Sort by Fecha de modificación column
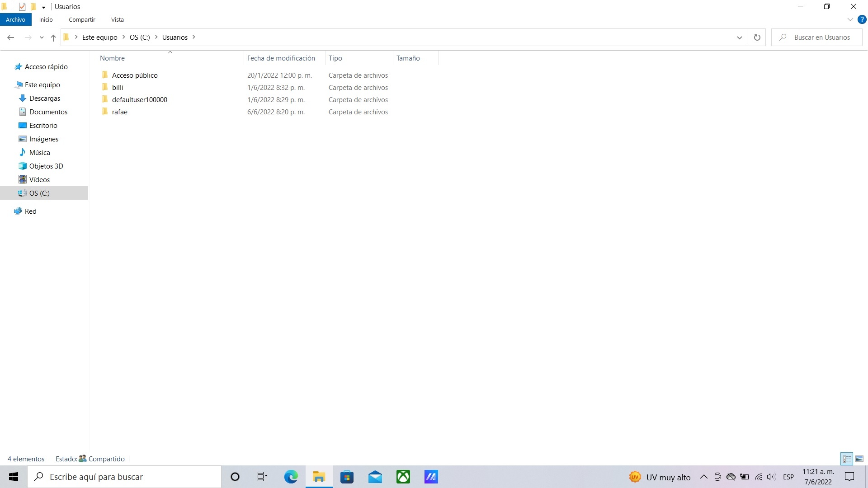868x488 pixels. click(x=281, y=58)
